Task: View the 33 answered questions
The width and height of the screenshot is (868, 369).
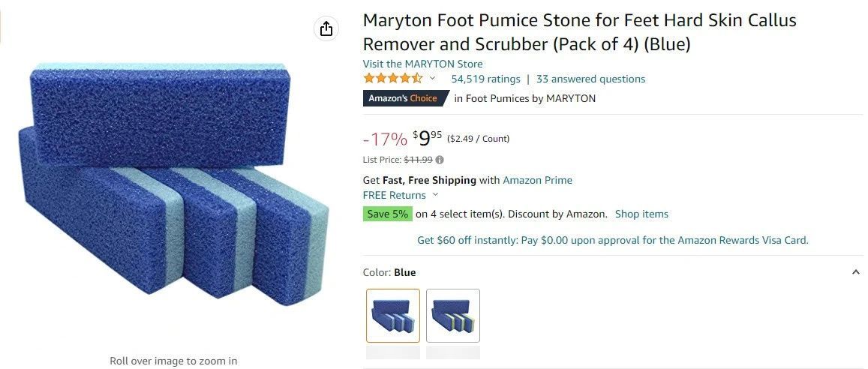Action: point(590,79)
